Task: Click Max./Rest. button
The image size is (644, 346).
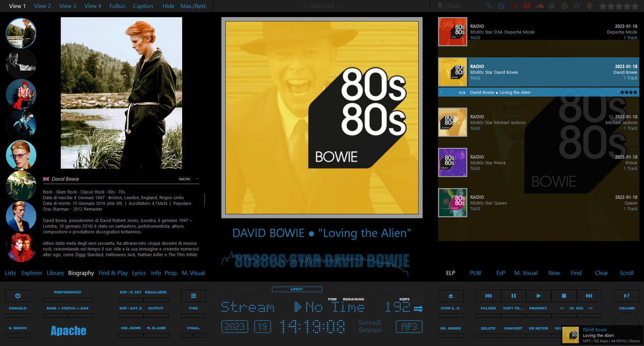Action: (194, 6)
